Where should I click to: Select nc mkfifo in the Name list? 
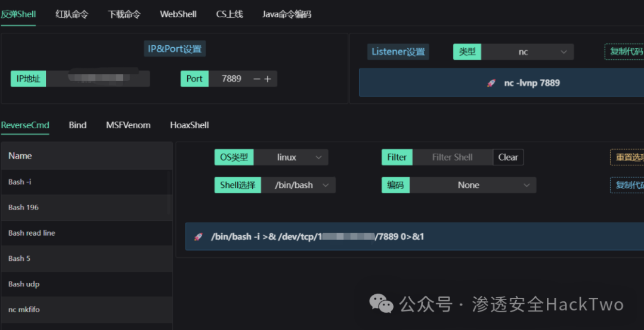click(86, 310)
